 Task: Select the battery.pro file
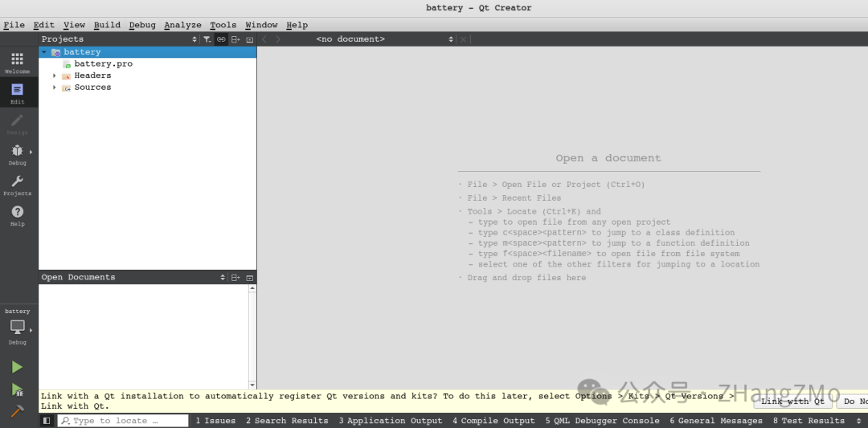pyautogui.click(x=104, y=64)
